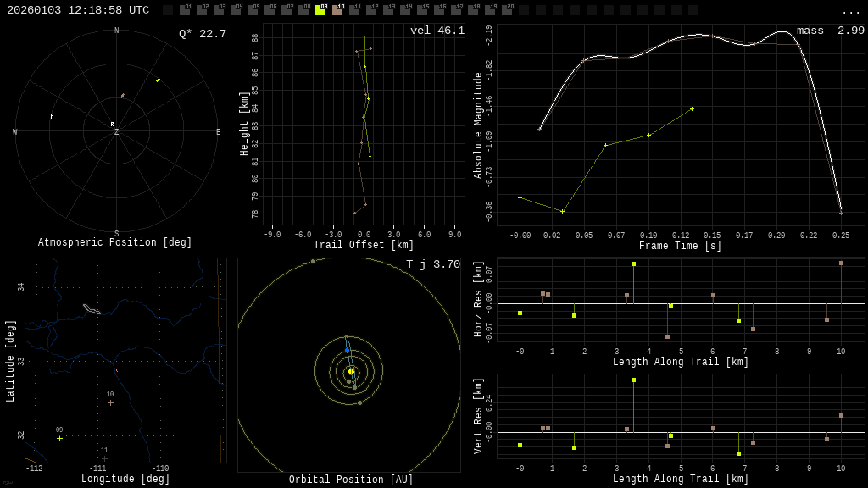Image resolution: width=868 pixels, height=488 pixels.
Task: Click the yellow Sun dot in orbital plot
Action: (351, 371)
